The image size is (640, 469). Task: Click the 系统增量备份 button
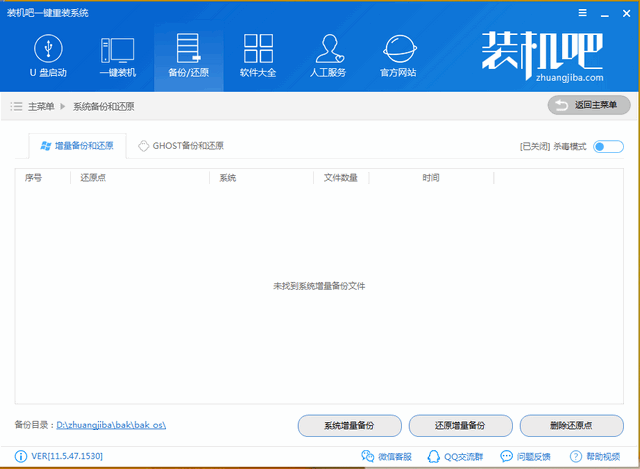tap(349, 425)
